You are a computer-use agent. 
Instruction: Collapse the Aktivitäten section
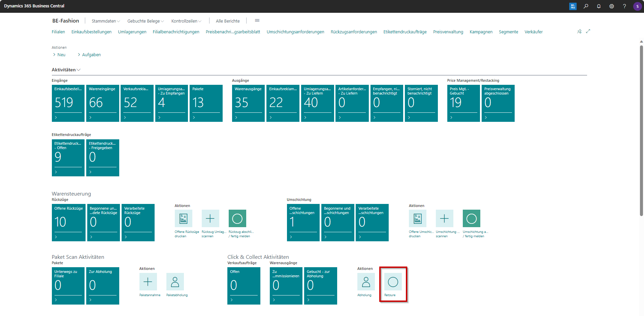66,70
